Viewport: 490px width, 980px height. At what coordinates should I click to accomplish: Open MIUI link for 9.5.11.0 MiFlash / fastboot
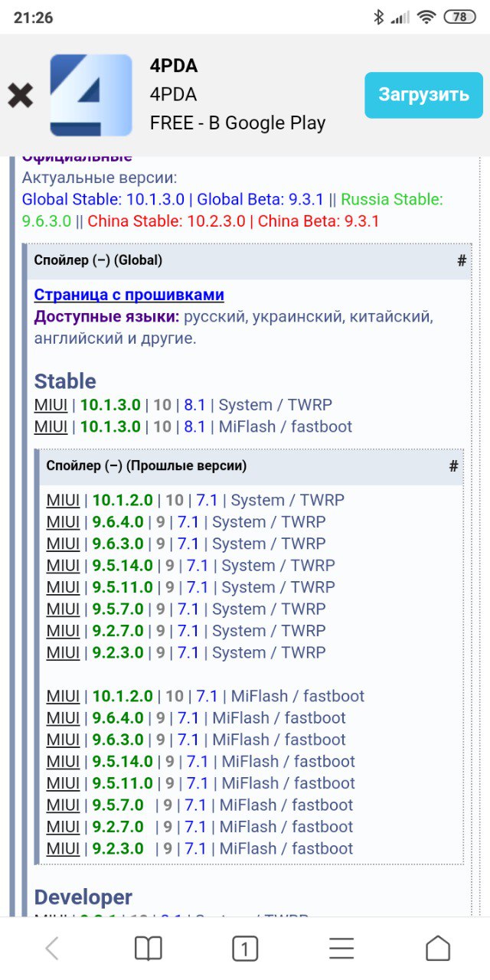[x=63, y=783]
